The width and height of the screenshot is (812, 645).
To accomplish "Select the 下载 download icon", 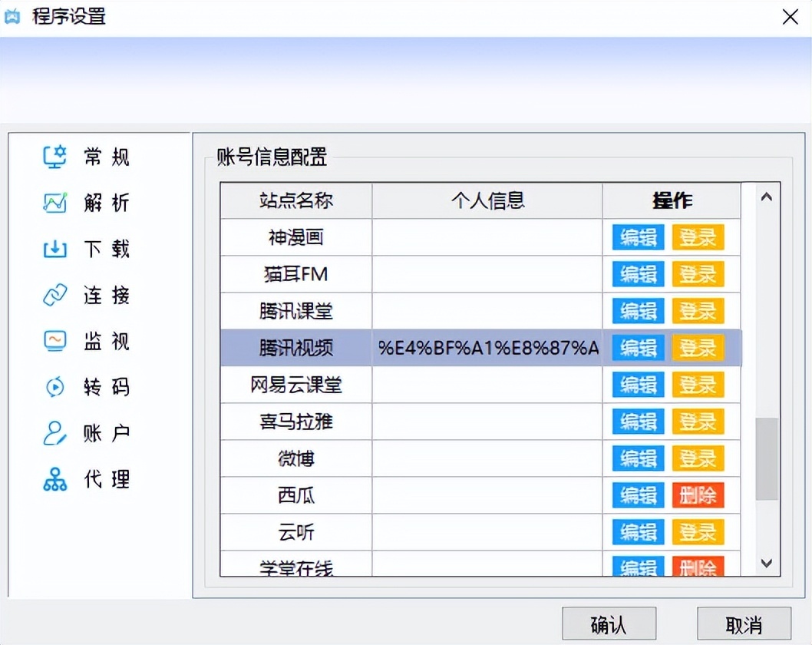I will coord(54,249).
